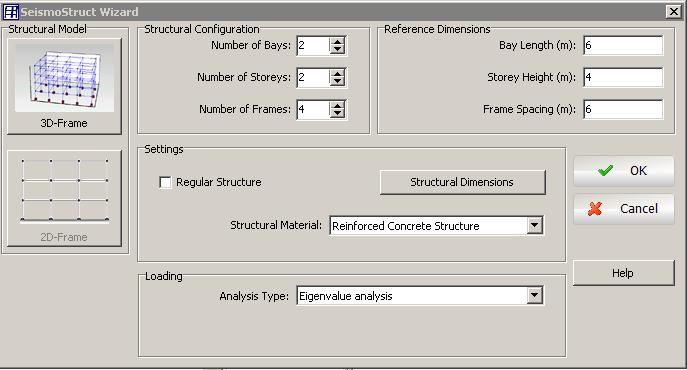
Task: Open the Structural Dimensions dialog
Action: [x=463, y=182]
